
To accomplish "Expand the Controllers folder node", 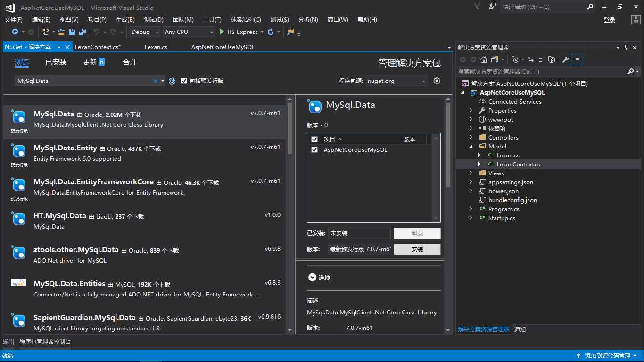I will (471, 138).
